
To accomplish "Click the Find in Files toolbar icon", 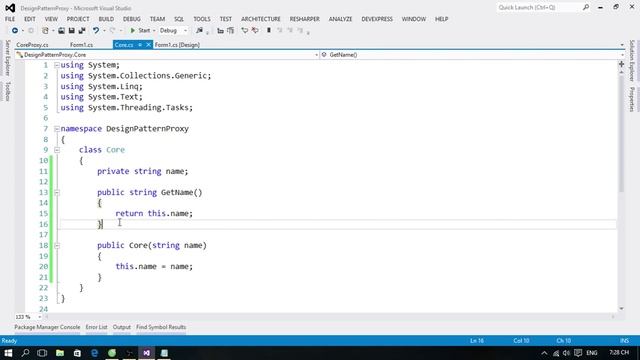I will point(199,31).
